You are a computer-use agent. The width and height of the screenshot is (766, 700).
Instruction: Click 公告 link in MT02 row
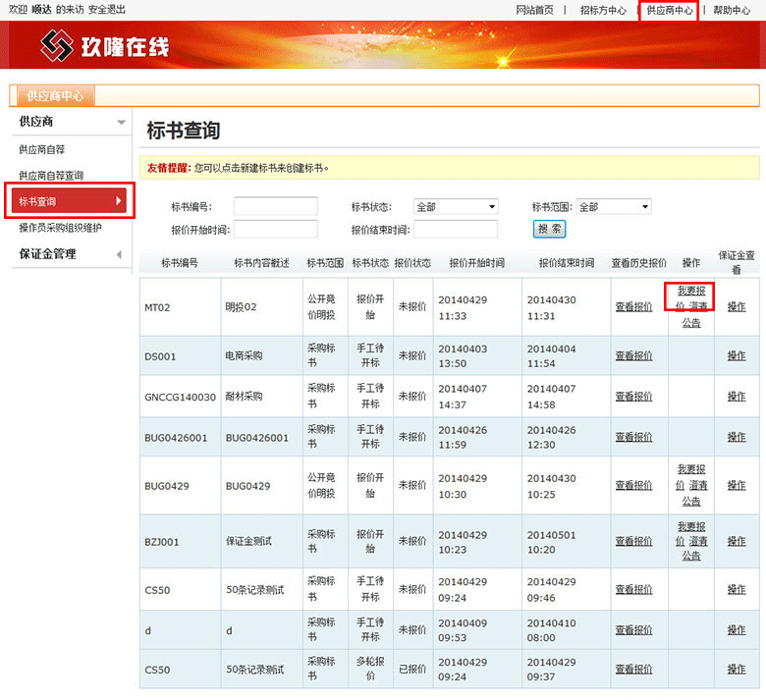click(691, 323)
